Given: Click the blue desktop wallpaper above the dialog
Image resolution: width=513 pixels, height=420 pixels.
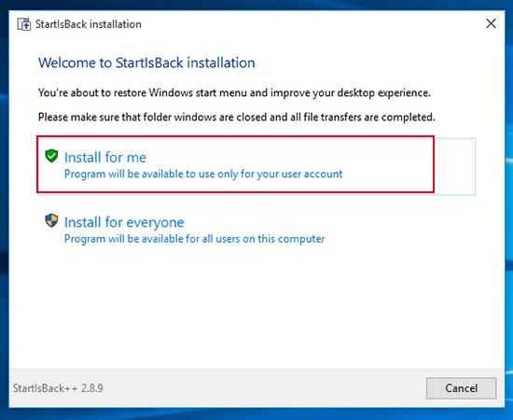Looking at the screenshot, I should (256, 5).
